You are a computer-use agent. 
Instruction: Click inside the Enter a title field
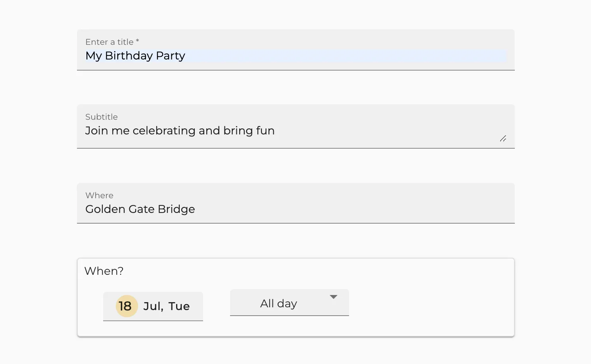tap(278, 56)
